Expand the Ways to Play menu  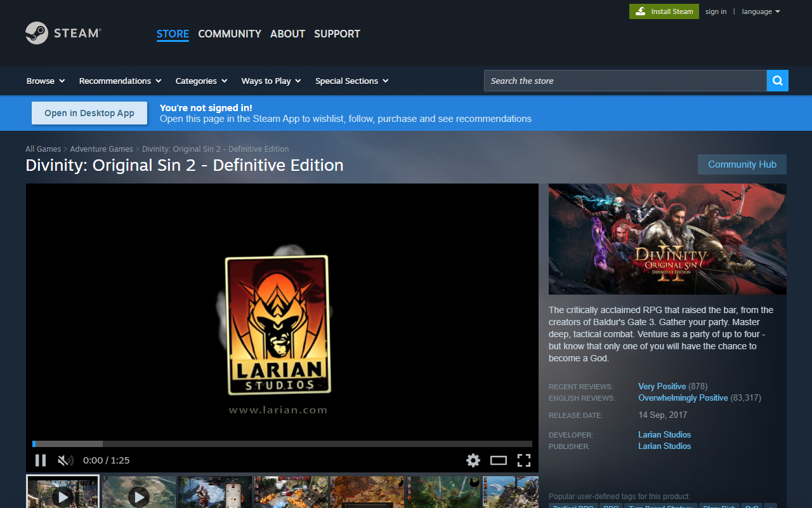[272, 81]
